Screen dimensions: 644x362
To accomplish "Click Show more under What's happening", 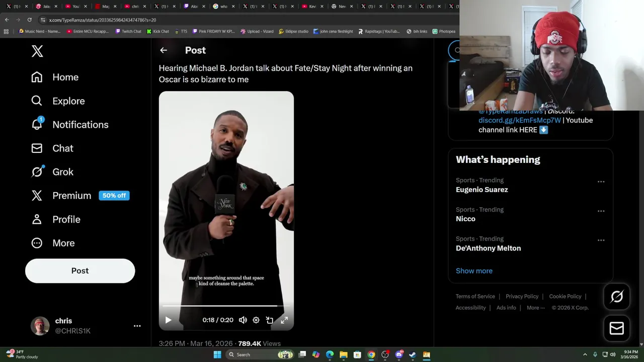I will click(x=474, y=270).
